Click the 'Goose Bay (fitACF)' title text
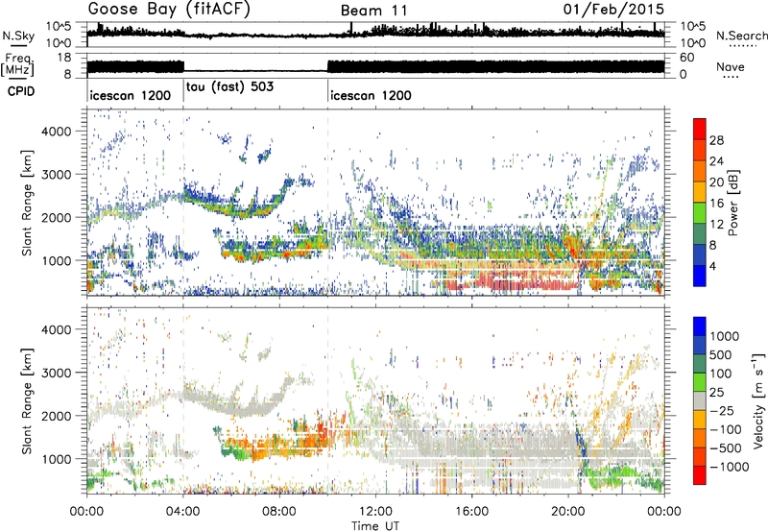Screen dimensions: 768x532 click(x=169, y=10)
